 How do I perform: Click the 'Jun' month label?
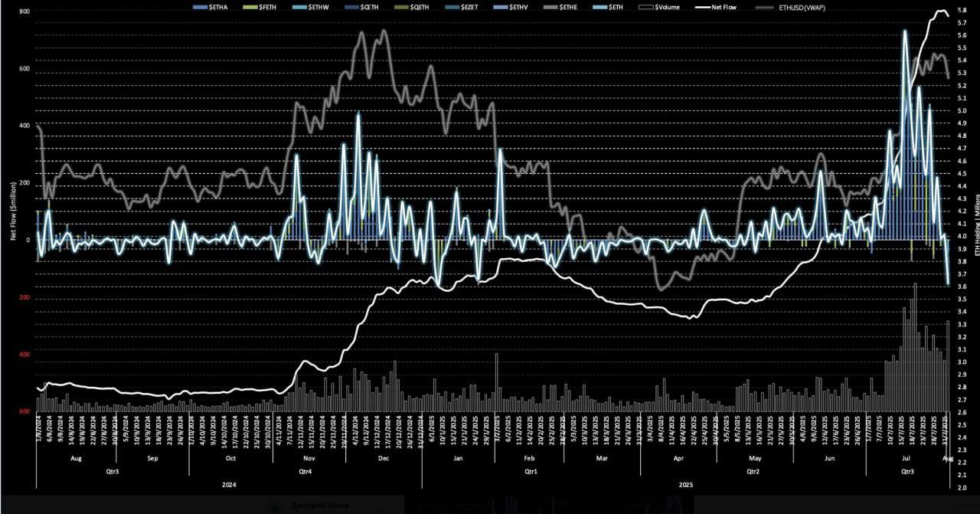coord(829,459)
